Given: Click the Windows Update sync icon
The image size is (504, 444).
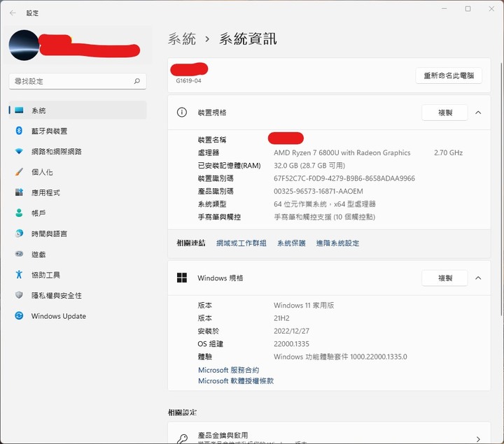Looking at the screenshot, I should tap(19, 316).
